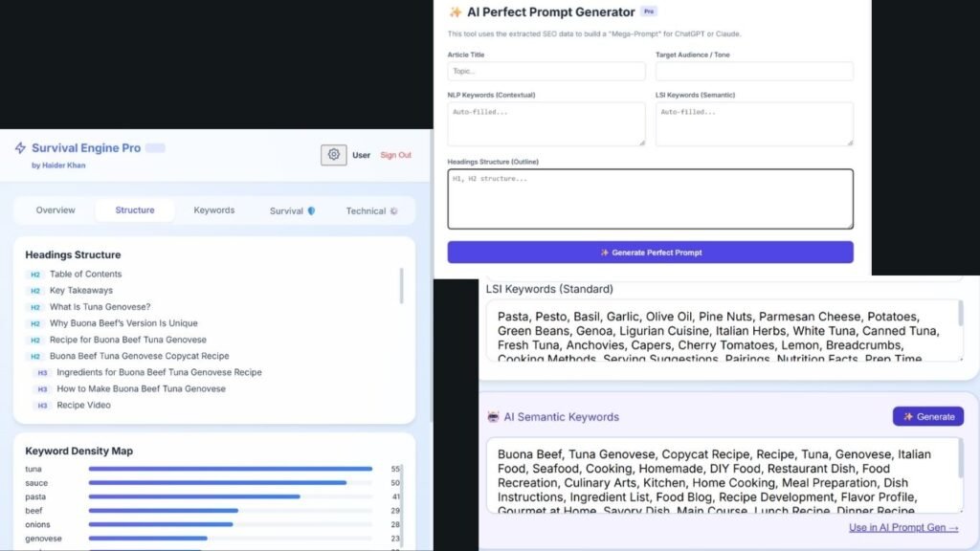980x551 pixels.
Task: Click the H3 badge beside Recipe Video
Action: tap(42, 406)
